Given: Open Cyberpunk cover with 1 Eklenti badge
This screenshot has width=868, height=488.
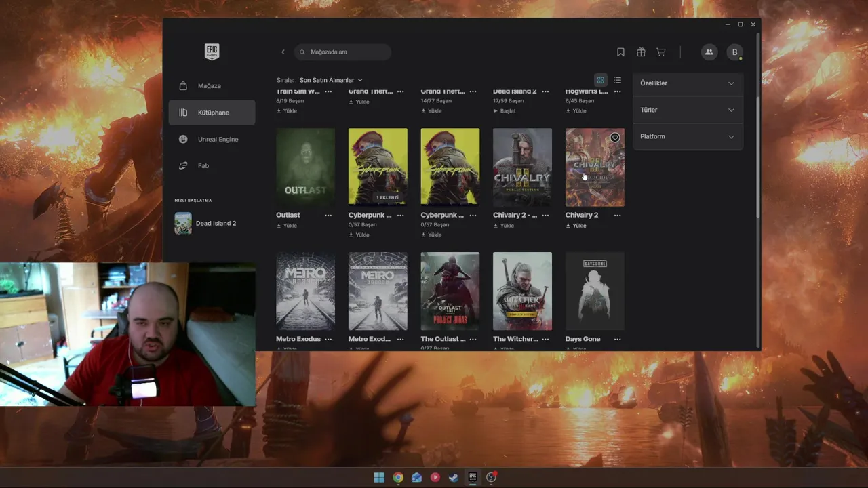Looking at the screenshot, I should click(x=378, y=167).
